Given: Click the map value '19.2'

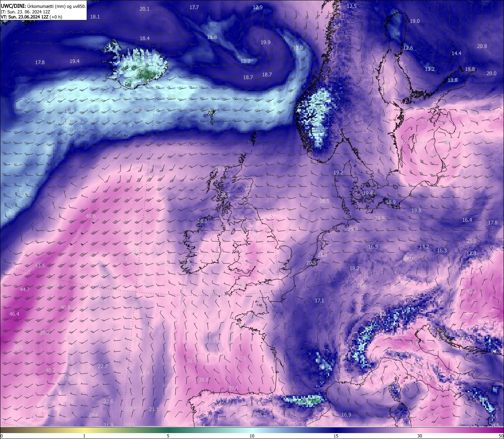Looking at the screenshot, I should pos(338,173).
